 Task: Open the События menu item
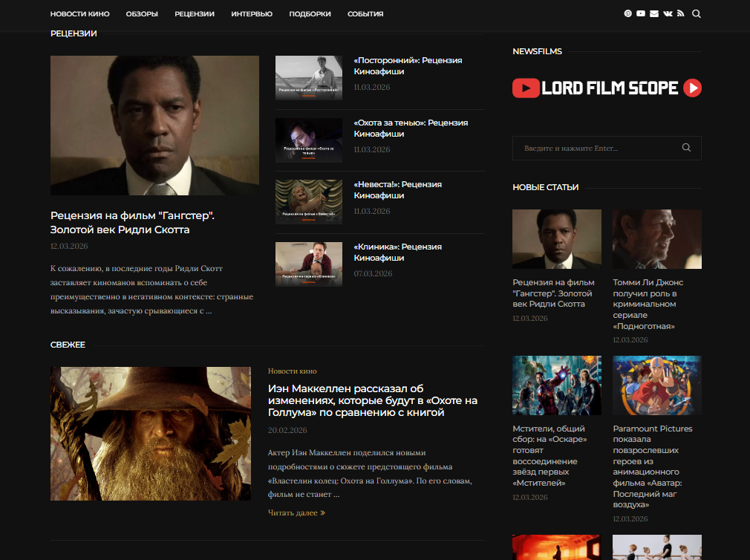coord(365,14)
